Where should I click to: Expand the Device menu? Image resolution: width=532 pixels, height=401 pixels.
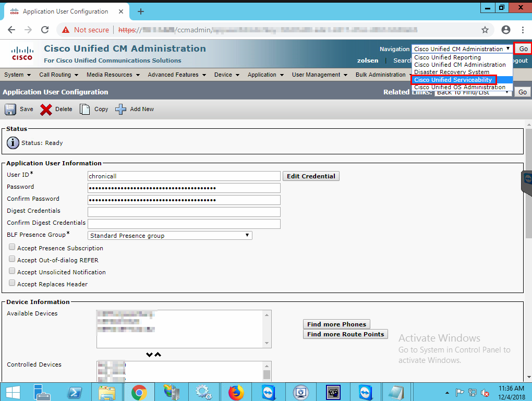[227, 75]
